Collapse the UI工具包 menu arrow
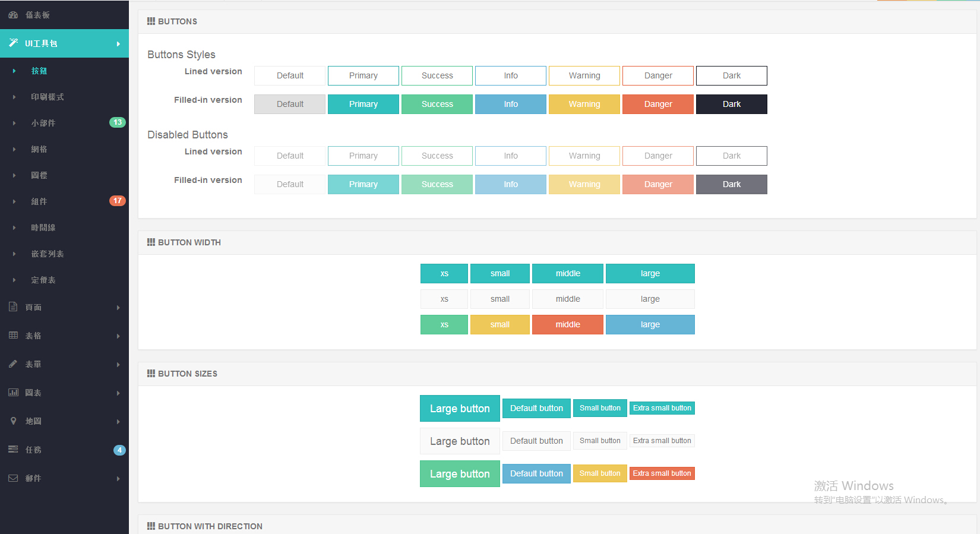This screenshot has height=534, width=980. click(118, 44)
